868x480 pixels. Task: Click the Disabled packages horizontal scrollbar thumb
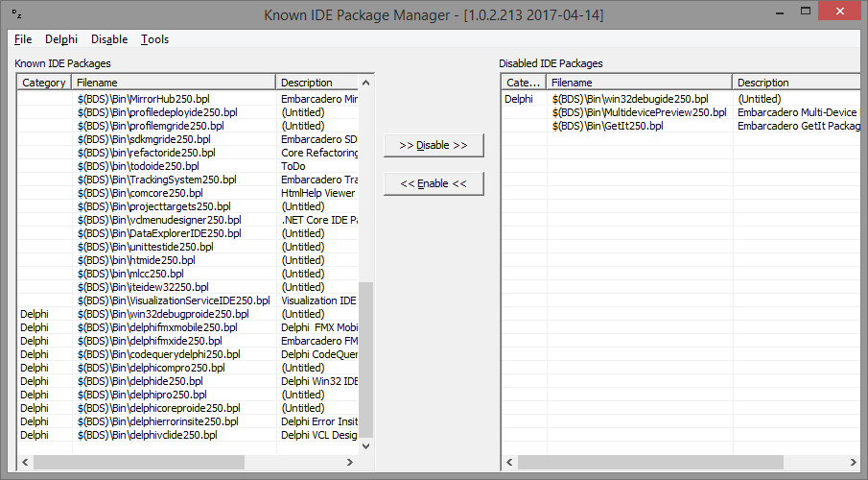650,462
